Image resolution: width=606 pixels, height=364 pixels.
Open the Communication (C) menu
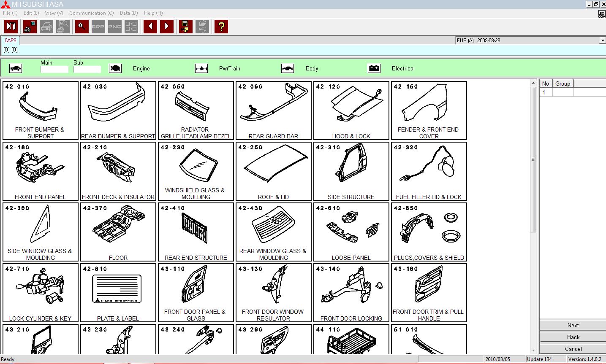click(x=92, y=13)
